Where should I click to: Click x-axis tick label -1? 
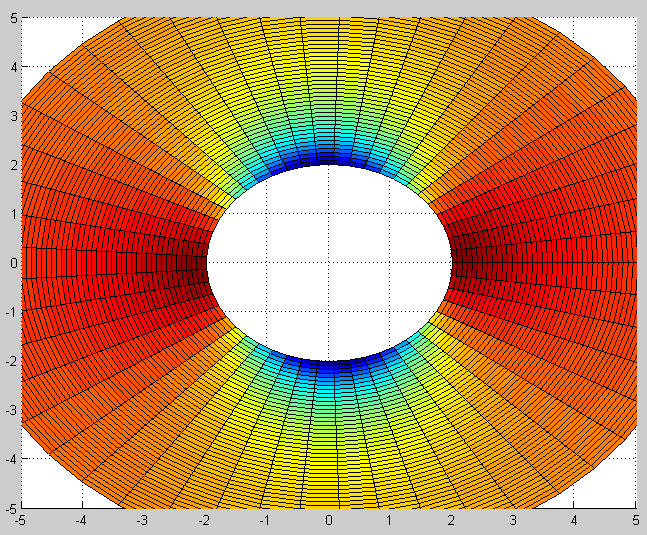point(266,520)
